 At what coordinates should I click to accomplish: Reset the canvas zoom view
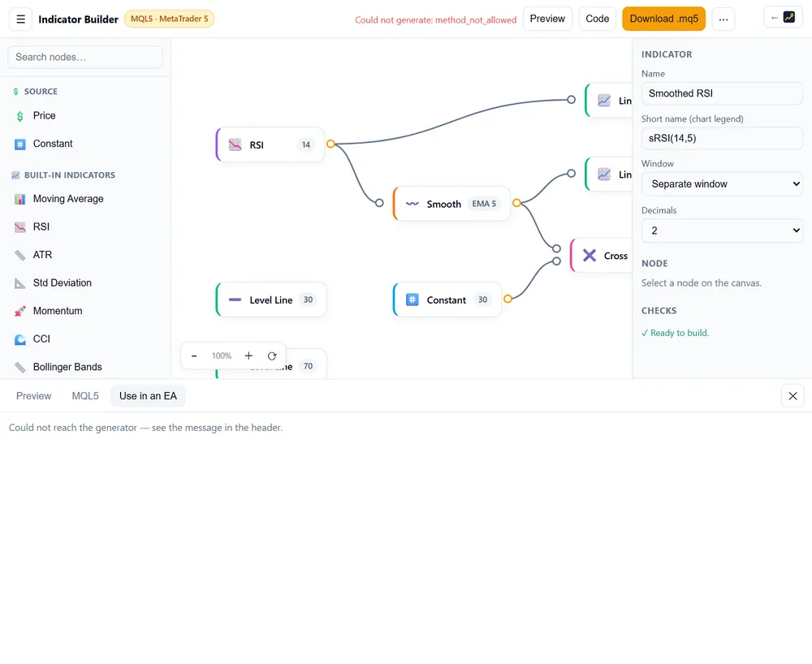point(272,356)
